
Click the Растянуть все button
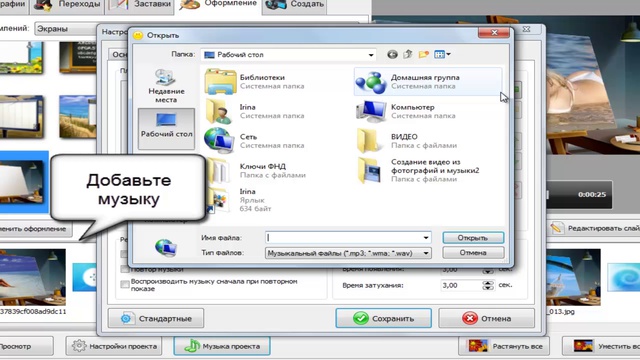click(504, 346)
